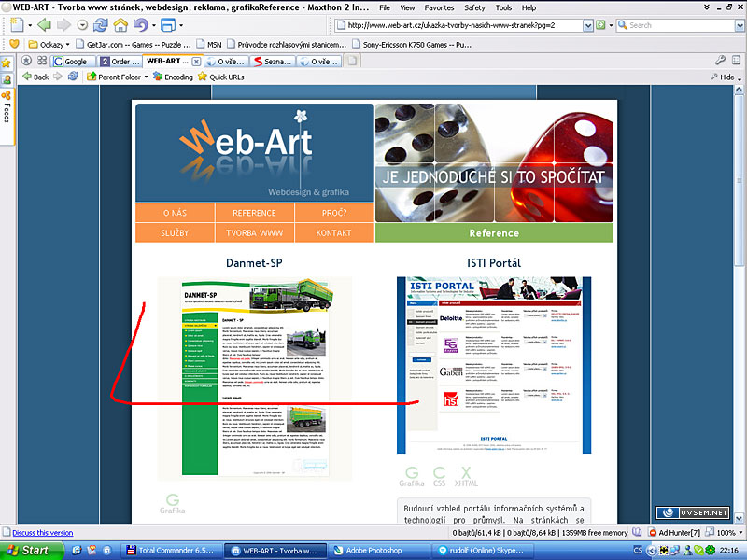Click the REFERENCE navigation button
Viewport: 747px width, 560px height.
(x=254, y=213)
